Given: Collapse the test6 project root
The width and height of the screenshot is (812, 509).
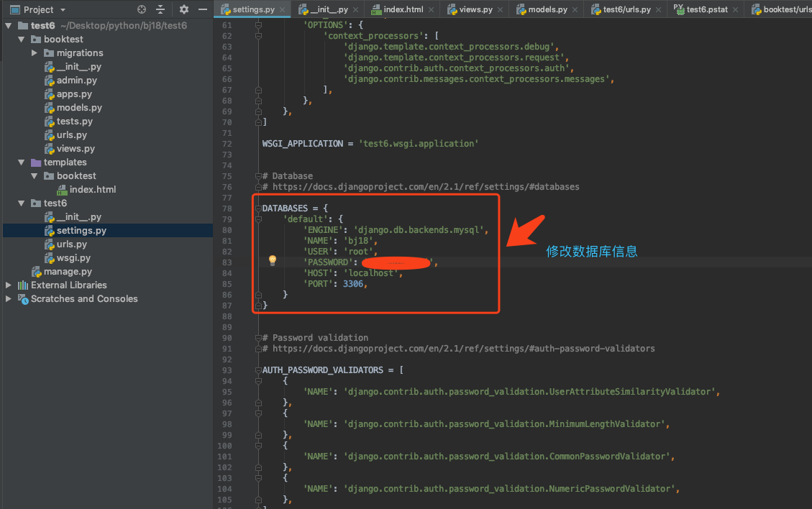Looking at the screenshot, I should coord(9,25).
